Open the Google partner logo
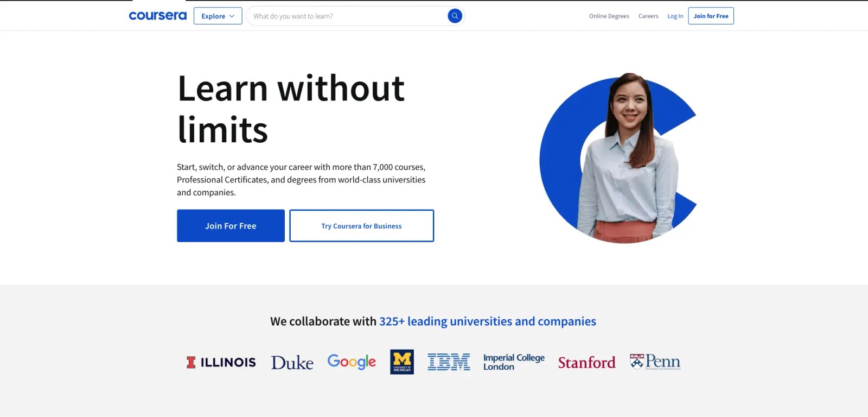 [352, 362]
